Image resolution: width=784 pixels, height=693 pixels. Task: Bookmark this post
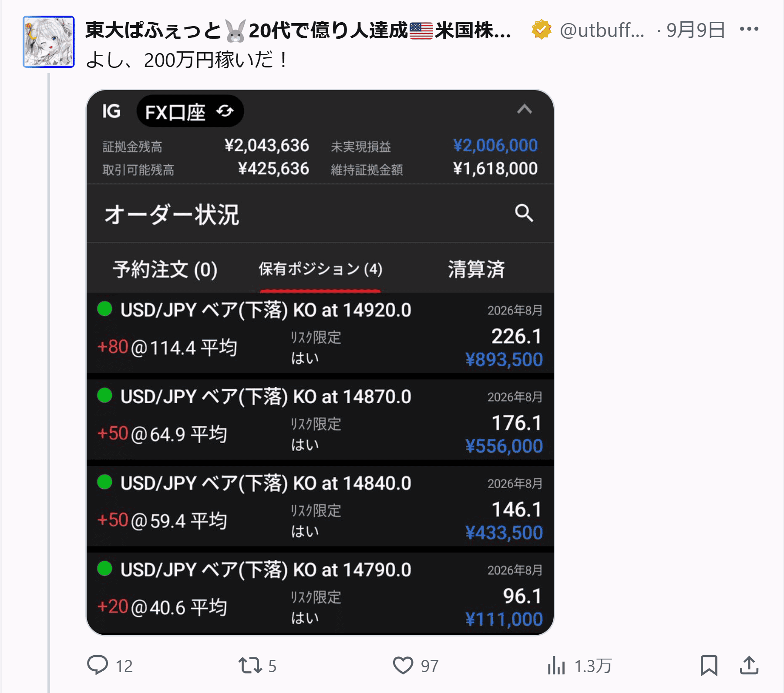click(x=709, y=666)
